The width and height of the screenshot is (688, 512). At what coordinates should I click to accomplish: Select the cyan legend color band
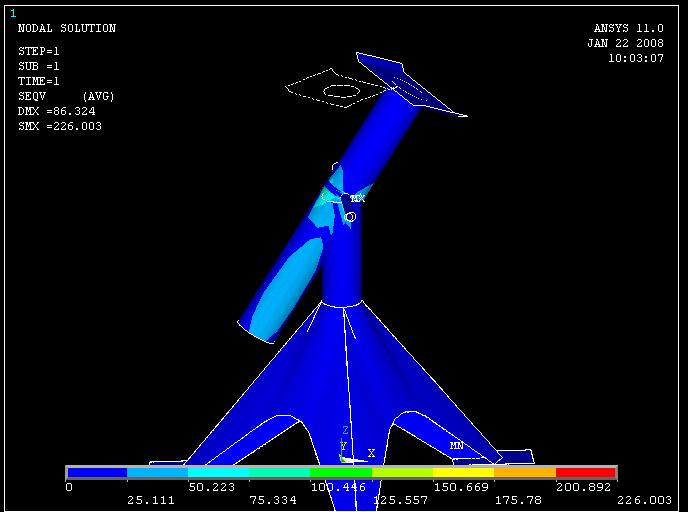click(219, 473)
